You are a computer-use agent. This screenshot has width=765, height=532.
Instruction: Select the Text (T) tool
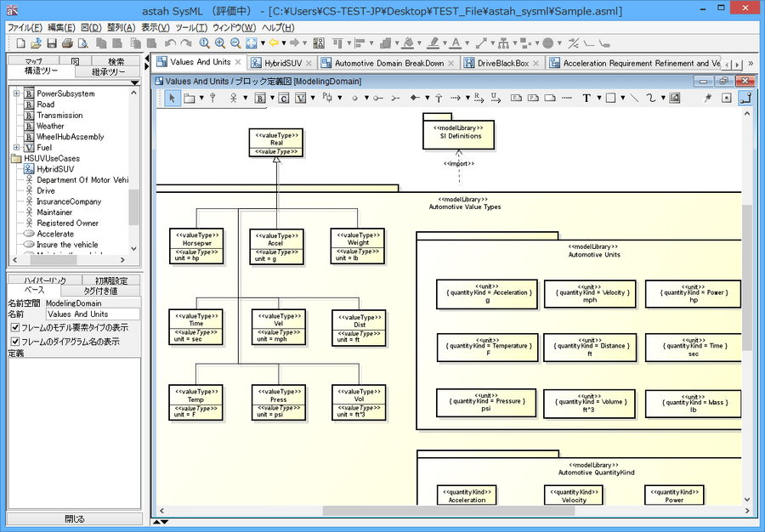coord(586,98)
